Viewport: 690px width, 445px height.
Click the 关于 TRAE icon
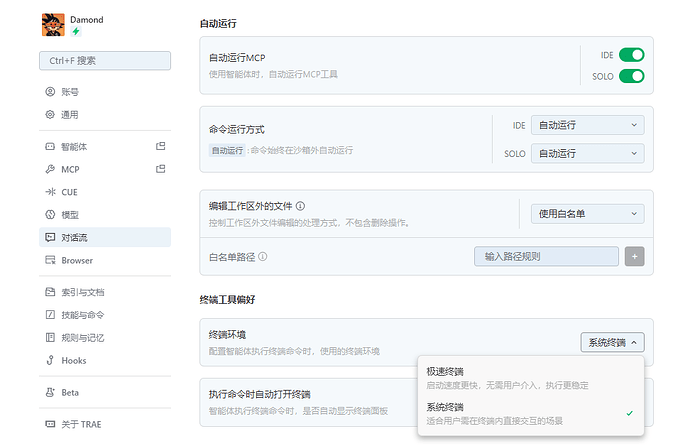(50, 424)
